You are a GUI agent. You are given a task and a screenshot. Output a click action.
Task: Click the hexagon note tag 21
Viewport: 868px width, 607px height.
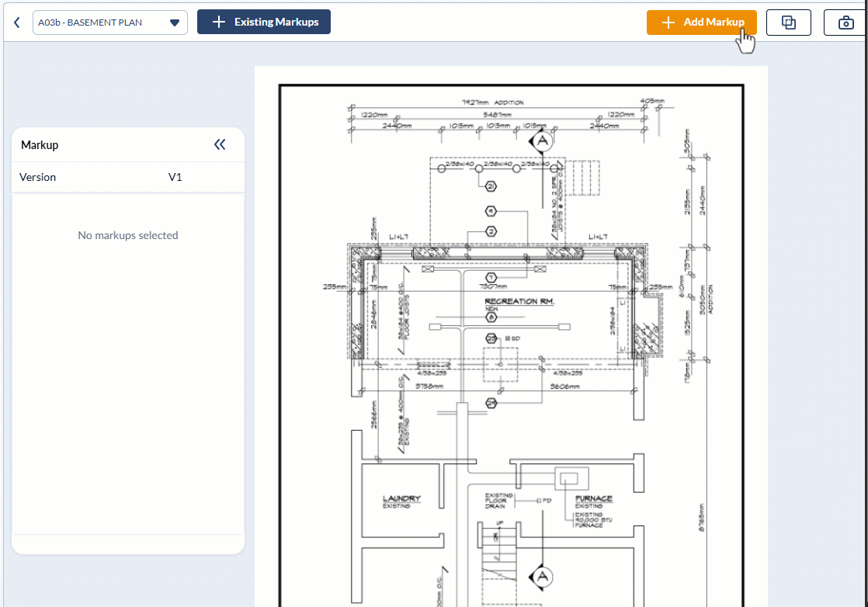491,186
